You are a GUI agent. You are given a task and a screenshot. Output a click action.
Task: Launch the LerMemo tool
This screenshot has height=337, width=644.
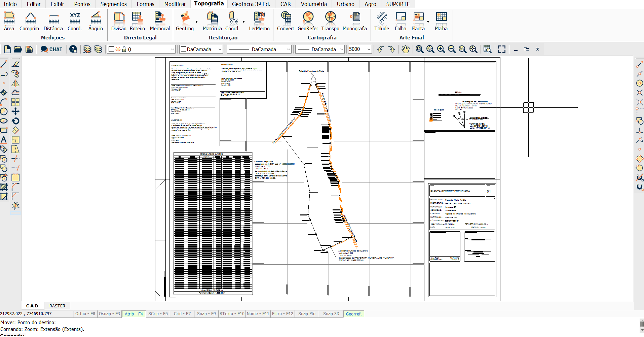pos(259,21)
